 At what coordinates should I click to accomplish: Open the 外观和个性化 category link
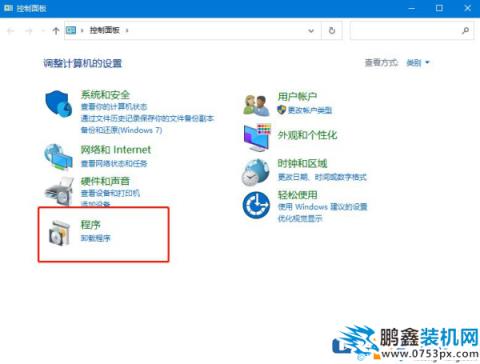click(307, 135)
